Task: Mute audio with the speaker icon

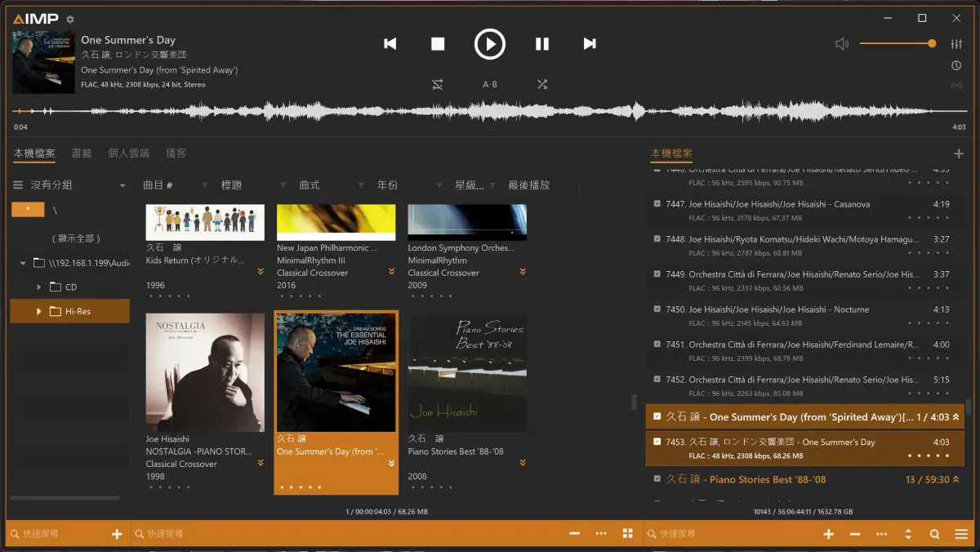Action: coord(842,44)
